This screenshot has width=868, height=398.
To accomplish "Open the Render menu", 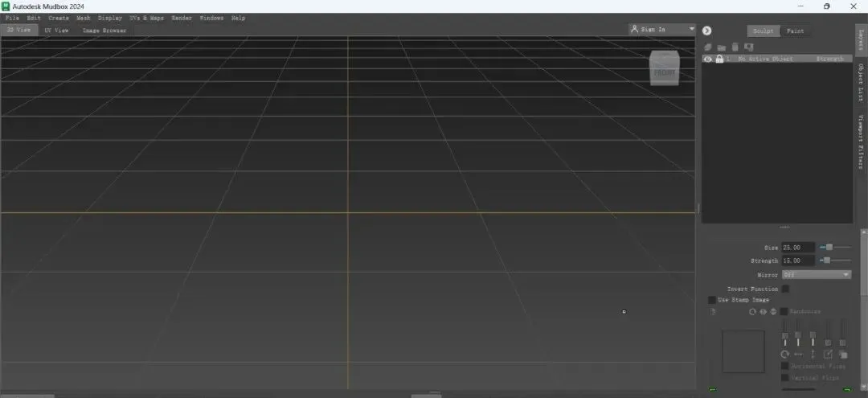I will 182,18.
